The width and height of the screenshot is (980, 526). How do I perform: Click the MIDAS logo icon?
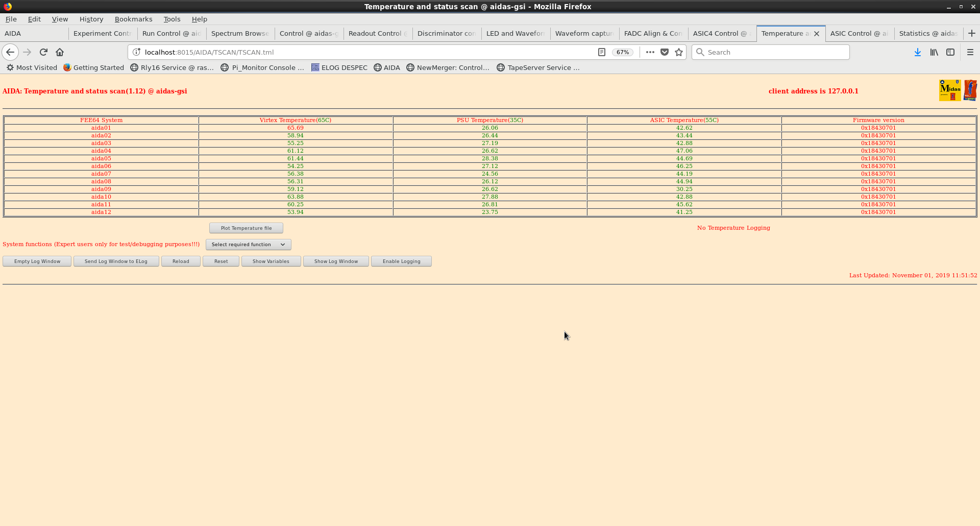950,90
